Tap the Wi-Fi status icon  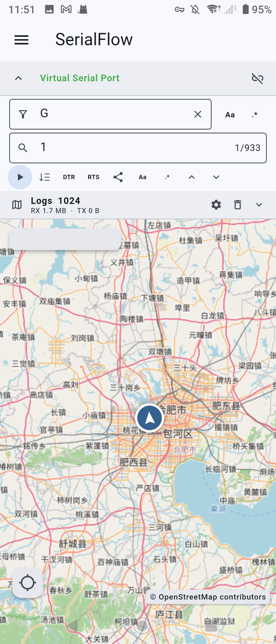point(214,9)
